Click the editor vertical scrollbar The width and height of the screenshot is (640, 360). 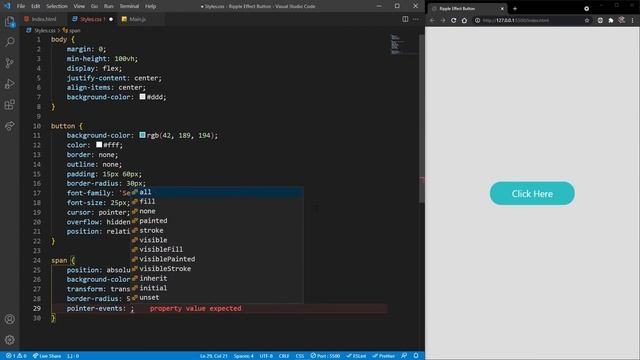click(x=422, y=118)
